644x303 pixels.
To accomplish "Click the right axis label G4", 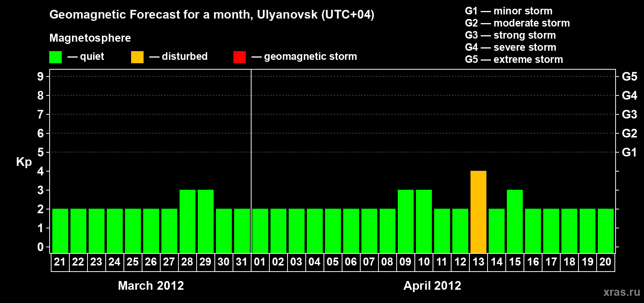I will [629, 95].
